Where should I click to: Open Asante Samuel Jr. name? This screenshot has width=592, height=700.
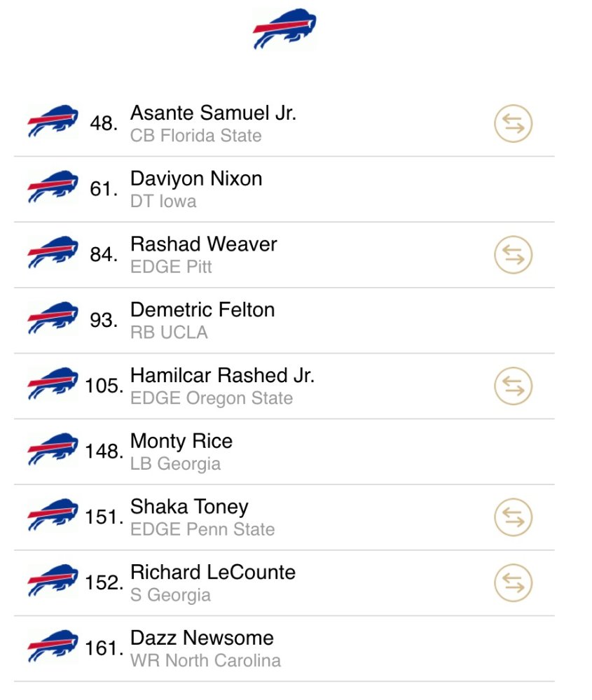(x=213, y=113)
